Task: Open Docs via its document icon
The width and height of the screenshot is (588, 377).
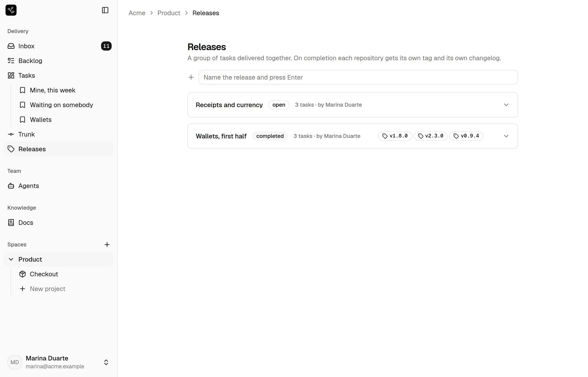Action: point(11,223)
